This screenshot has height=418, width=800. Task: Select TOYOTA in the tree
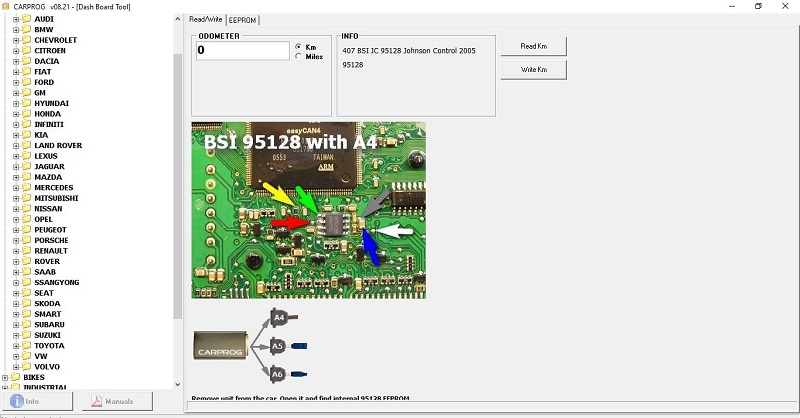tap(49, 346)
